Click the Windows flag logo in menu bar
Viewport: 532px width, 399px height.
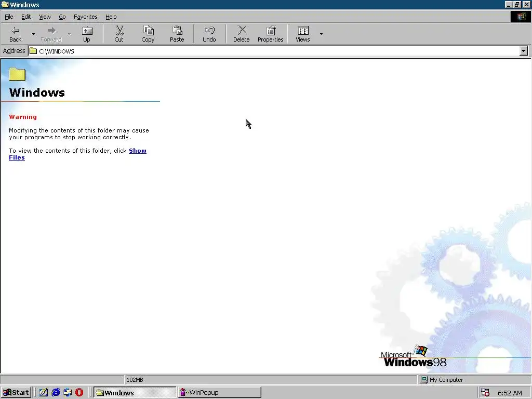click(521, 17)
